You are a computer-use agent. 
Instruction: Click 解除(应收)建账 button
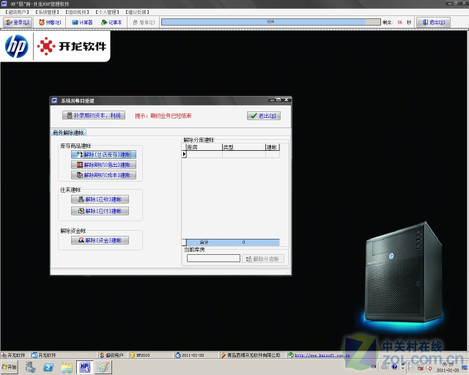point(100,199)
